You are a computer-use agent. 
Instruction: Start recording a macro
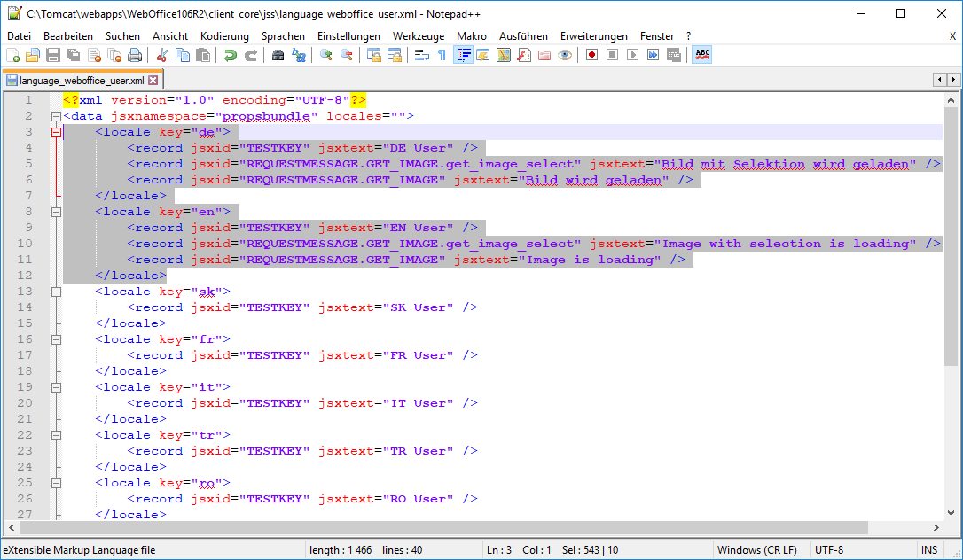[592, 54]
